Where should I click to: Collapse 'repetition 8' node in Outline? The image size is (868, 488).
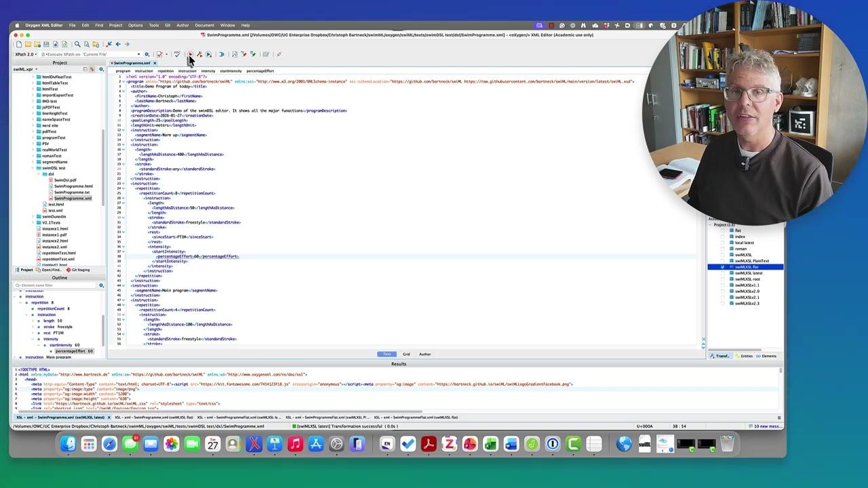(x=20, y=302)
